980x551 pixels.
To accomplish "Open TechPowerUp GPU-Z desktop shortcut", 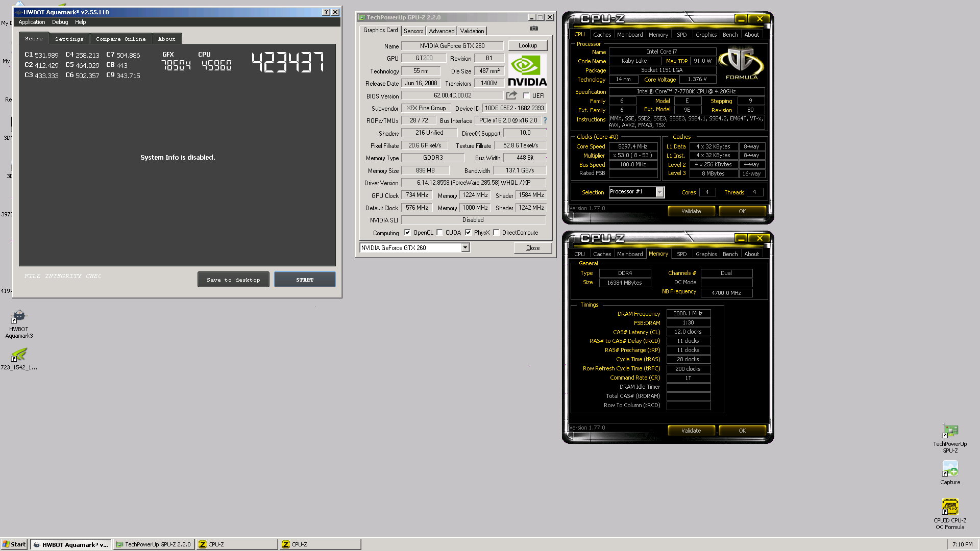I will (950, 438).
